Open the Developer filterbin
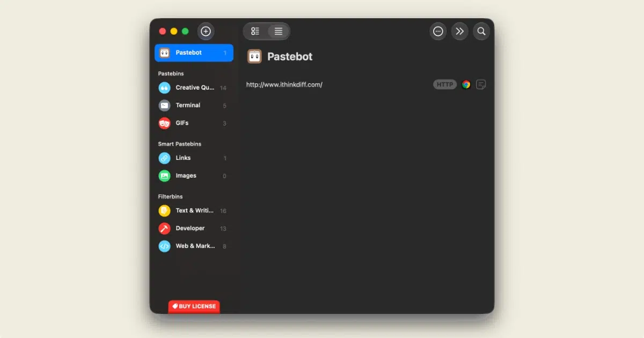The image size is (644, 338). tap(194, 228)
